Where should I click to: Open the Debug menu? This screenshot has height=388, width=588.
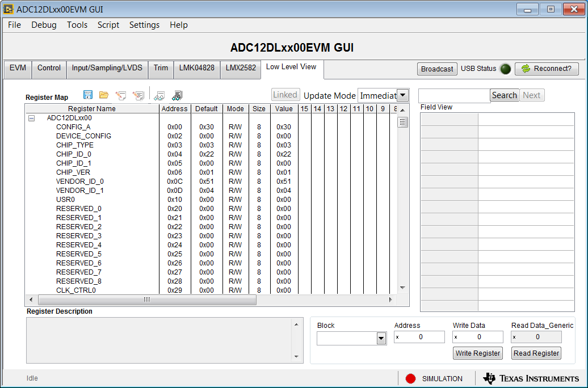click(44, 25)
